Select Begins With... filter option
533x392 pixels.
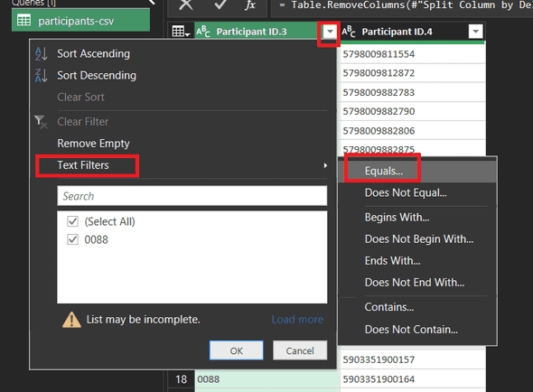pos(397,217)
